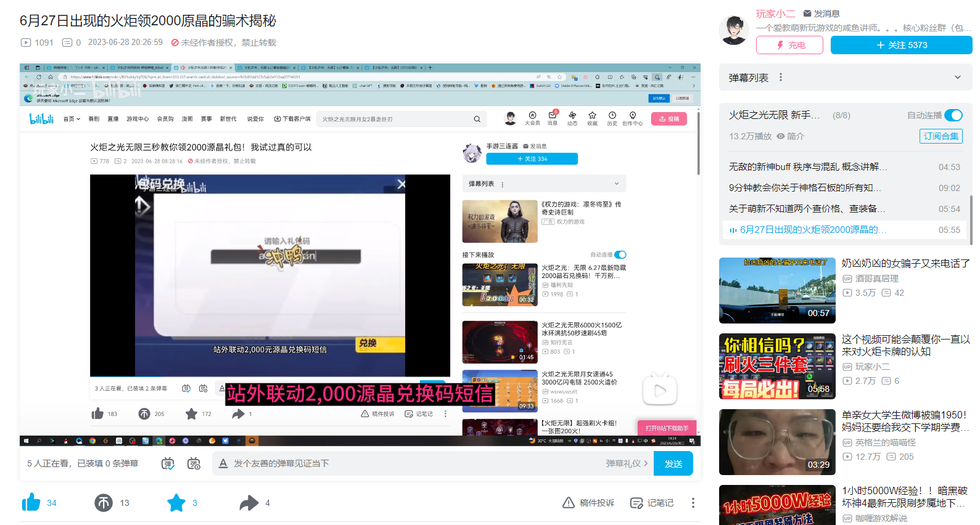The height and width of the screenshot is (525, 980).
Task: Click like count 34
Action: point(52,503)
